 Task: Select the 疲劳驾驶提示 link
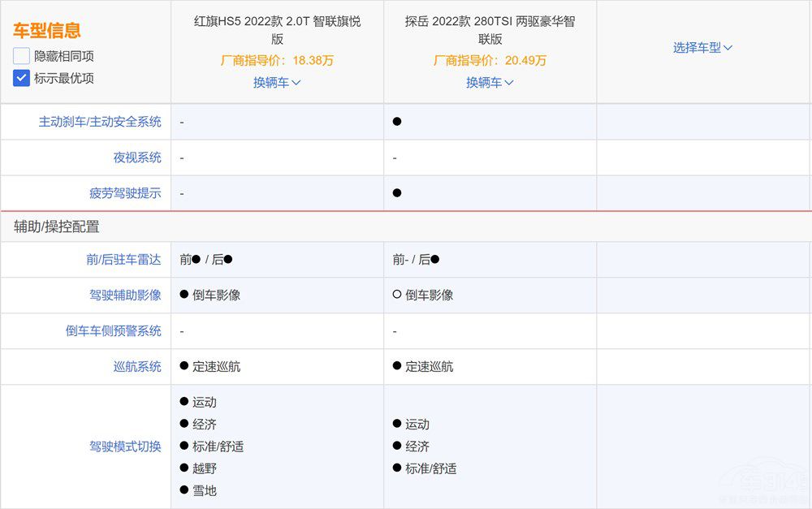point(125,193)
